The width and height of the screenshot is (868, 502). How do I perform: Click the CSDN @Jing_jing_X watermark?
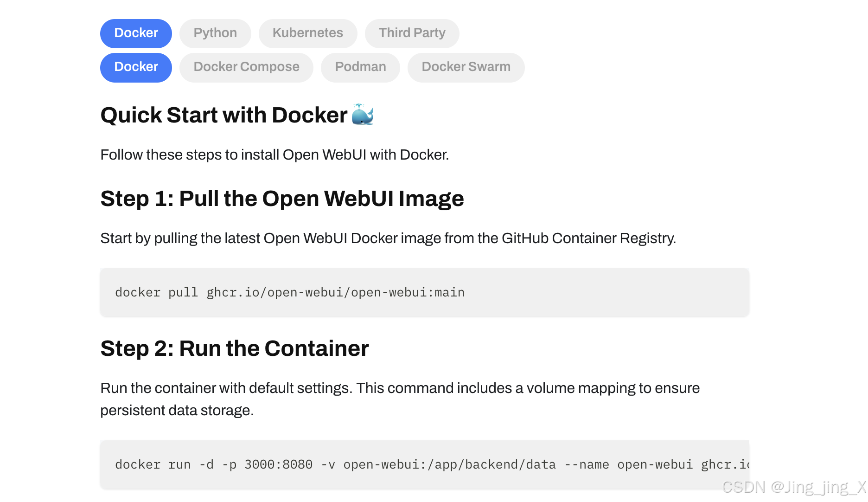coord(794,487)
